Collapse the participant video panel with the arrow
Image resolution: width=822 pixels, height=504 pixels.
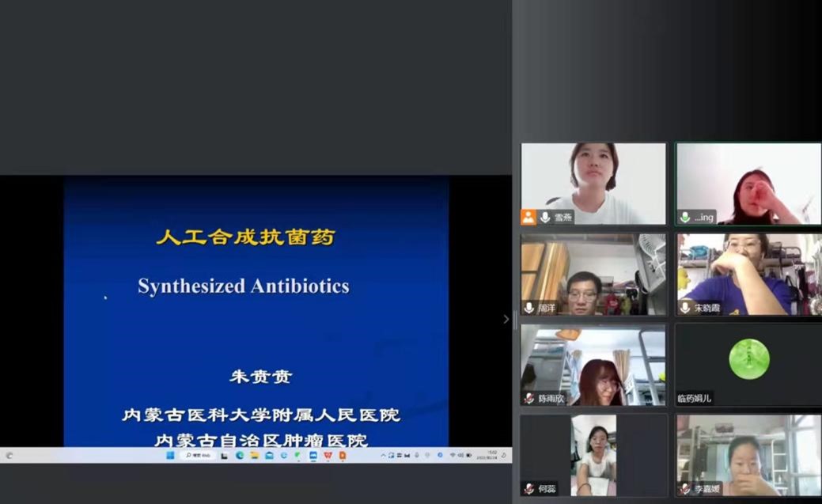(x=506, y=320)
